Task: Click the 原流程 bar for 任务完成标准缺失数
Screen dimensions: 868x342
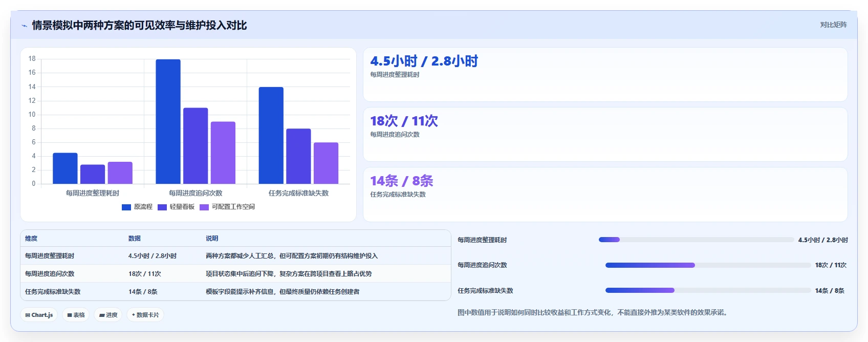Action: (x=271, y=135)
